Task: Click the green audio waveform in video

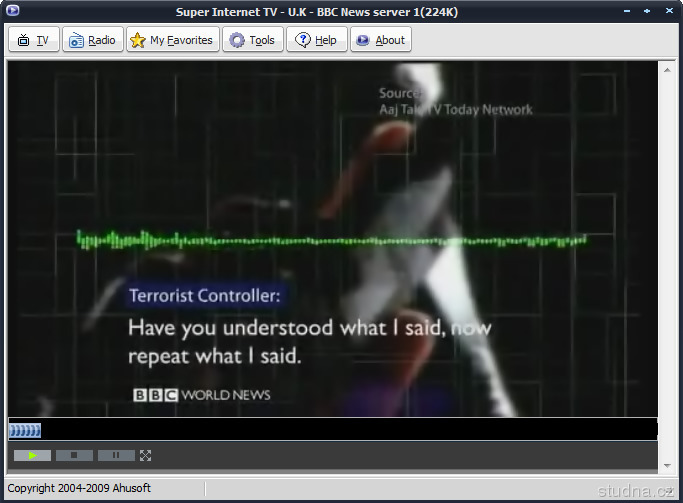Action: (332, 240)
